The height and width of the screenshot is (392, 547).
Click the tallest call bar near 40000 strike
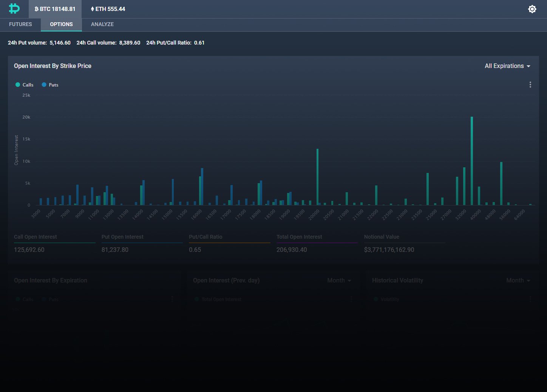point(472,161)
